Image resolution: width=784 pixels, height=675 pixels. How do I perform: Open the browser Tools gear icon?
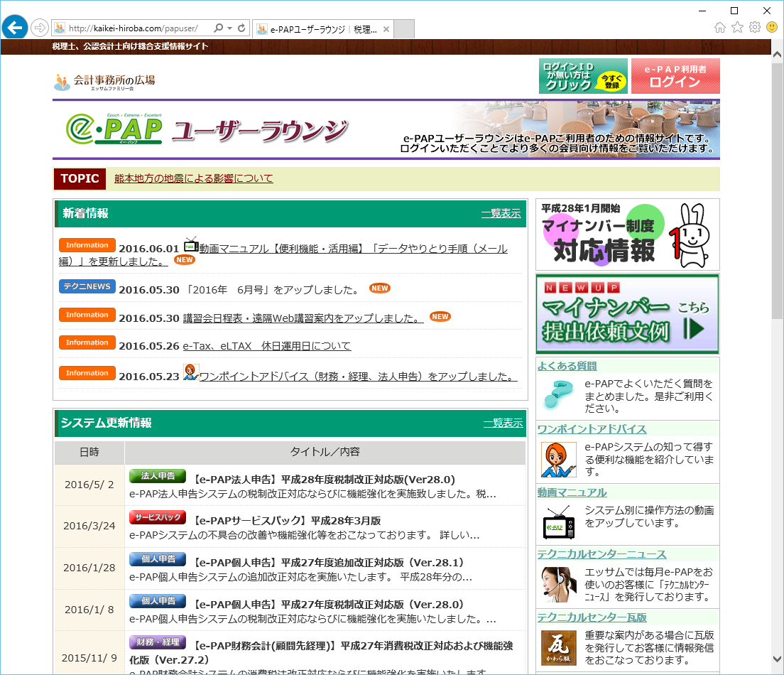coord(754,28)
